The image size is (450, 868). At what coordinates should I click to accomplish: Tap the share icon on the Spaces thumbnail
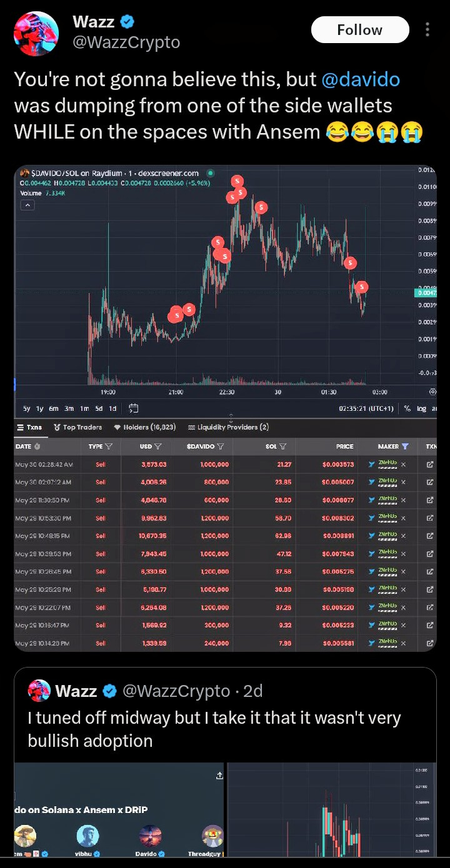tap(219, 776)
